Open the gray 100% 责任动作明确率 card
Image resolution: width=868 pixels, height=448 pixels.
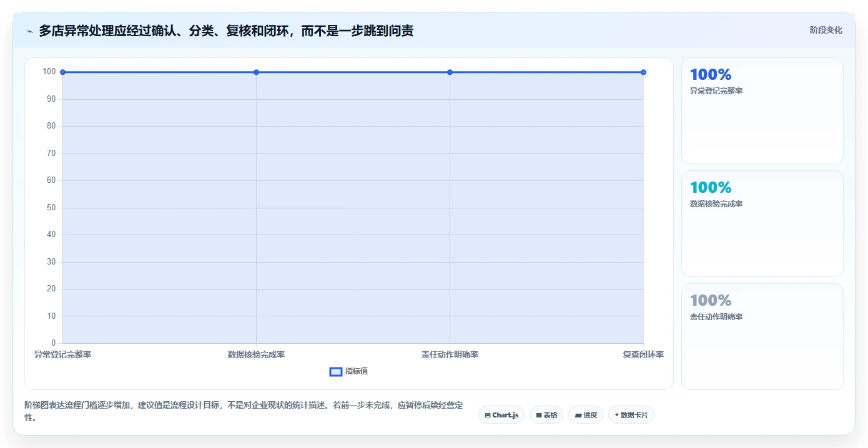762,337
